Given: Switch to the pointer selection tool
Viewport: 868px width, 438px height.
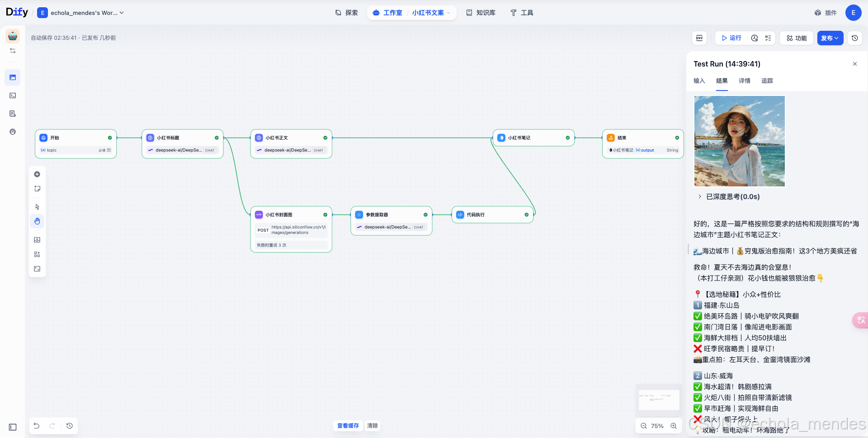Looking at the screenshot, I should point(37,207).
